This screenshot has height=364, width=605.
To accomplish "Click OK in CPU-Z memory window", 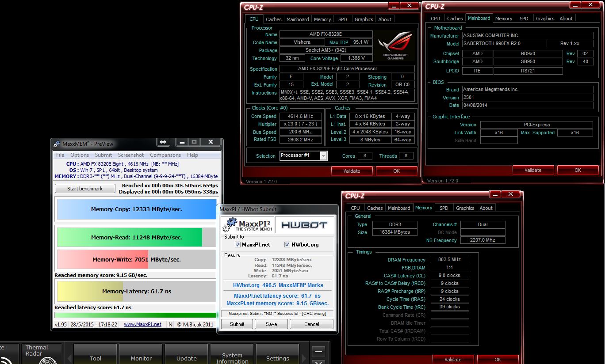I will (498, 360).
